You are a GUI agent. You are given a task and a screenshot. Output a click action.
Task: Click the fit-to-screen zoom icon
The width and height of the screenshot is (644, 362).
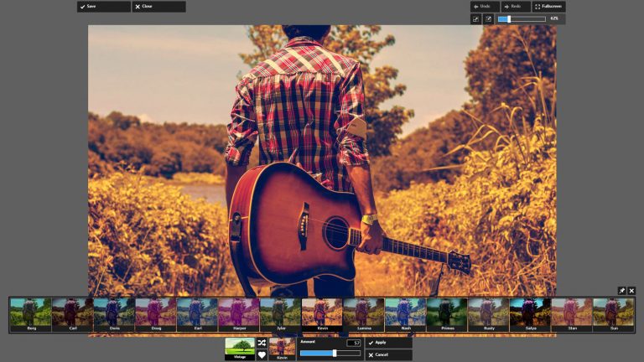(x=476, y=19)
